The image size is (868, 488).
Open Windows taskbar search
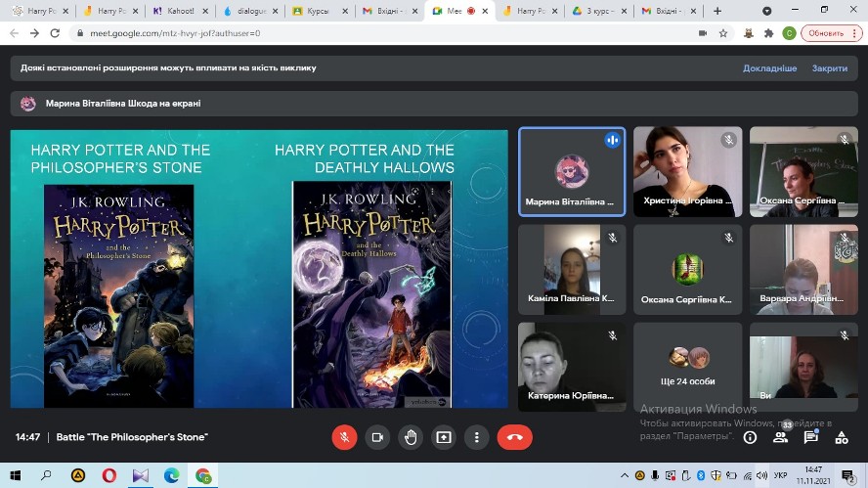click(x=46, y=475)
